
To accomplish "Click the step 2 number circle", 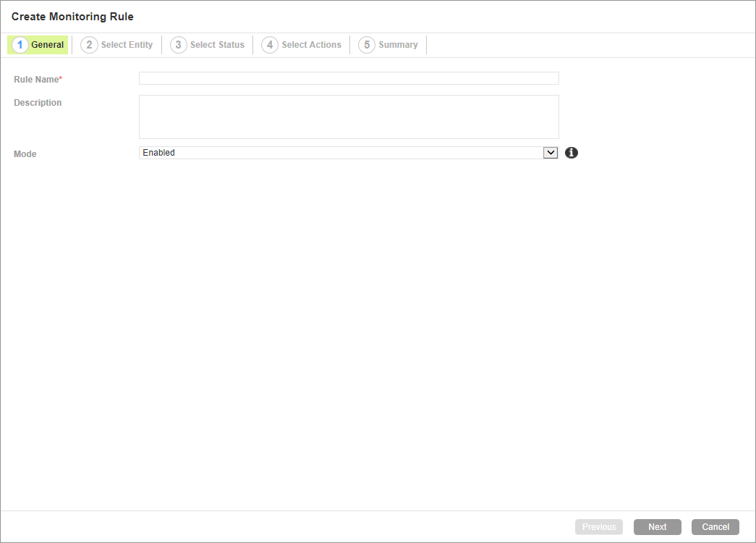I will click(89, 45).
